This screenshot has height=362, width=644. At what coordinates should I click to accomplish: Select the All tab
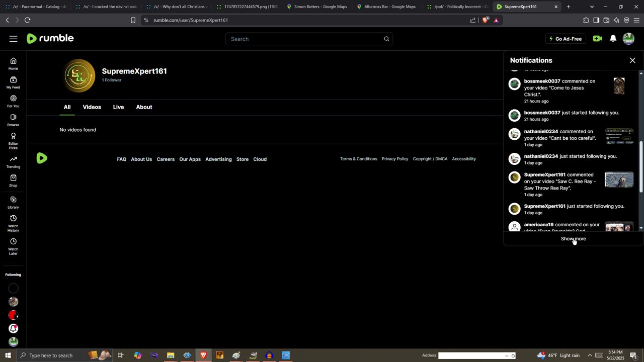coord(67,107)
